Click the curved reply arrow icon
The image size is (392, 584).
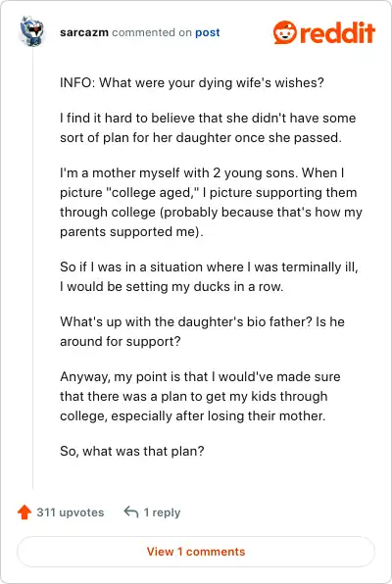tap(131, 512)
